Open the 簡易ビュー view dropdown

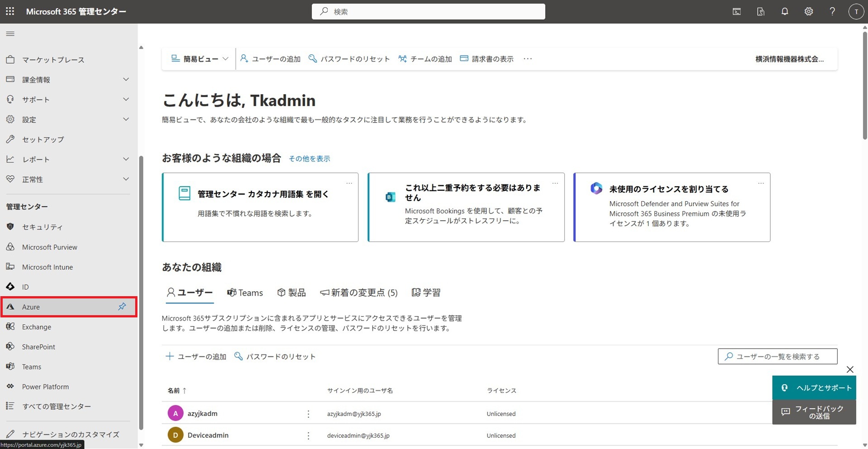[x=200, y=59]
